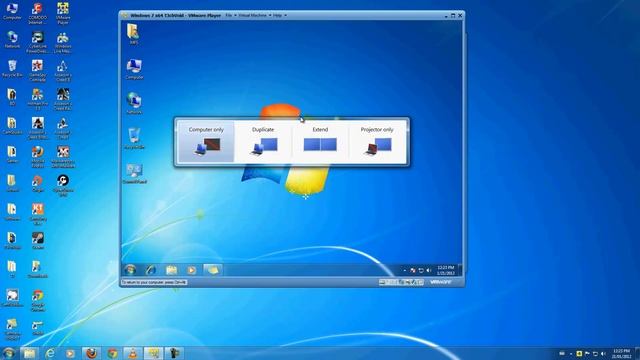Click the volume icon in the guest VM tray
This screenshot has width=640, height=360.
coord(429,270)
